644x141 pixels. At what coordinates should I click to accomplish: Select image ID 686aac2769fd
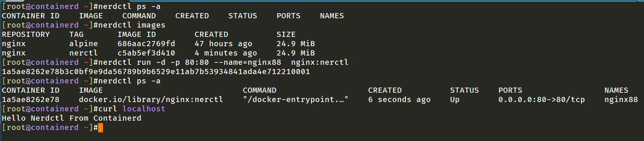coord(146,44)
